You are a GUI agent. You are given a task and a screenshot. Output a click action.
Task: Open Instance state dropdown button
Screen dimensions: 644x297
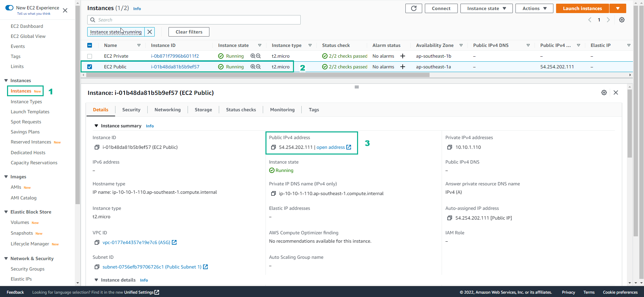(486, 8)
